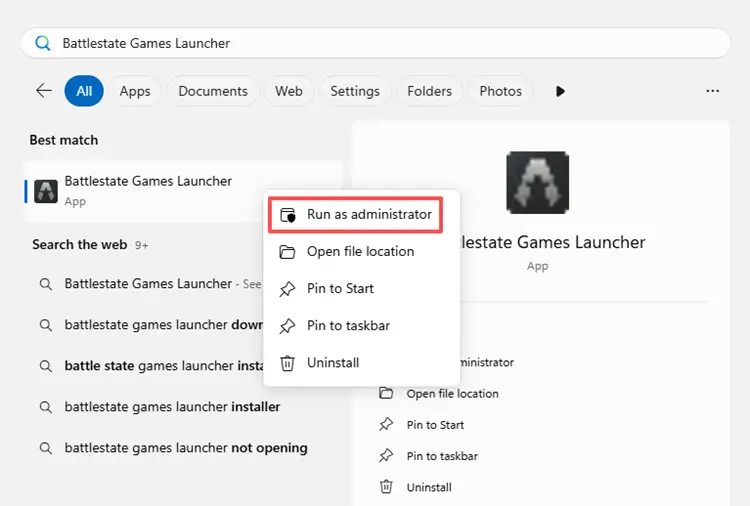Screen dimensions: 750x506
Task: Click the Best match heading
Action: pos(64,140)
